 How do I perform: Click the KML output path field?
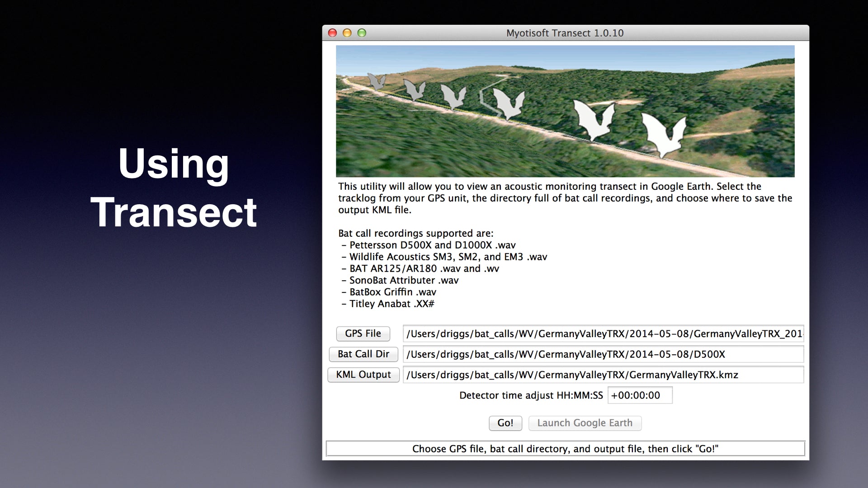[x=603, y=375]
